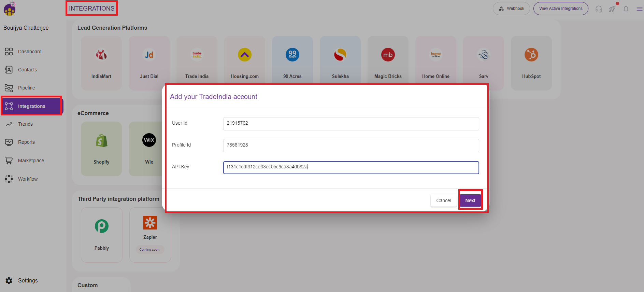This screenshot has height=292, width=644.
Task: Click the headset support icon
Action: click(x=599, y=9)
